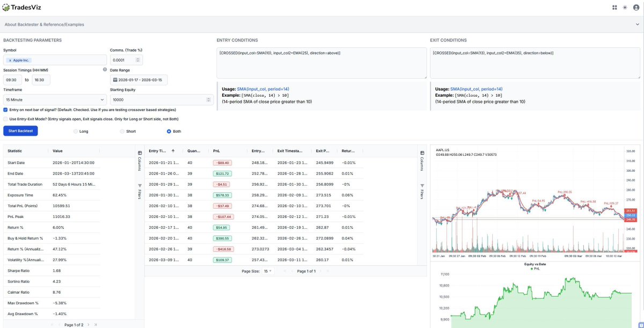644x328 pixels.
Task: Sort by Entry Timestamp arrow icon
Action: pyautogui.click(x=173, y=151)
